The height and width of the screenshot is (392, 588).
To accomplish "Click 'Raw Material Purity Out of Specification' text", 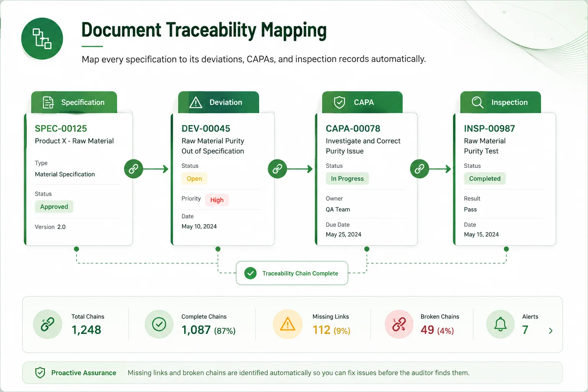I will pyautogui.click(x=213, y=146).
